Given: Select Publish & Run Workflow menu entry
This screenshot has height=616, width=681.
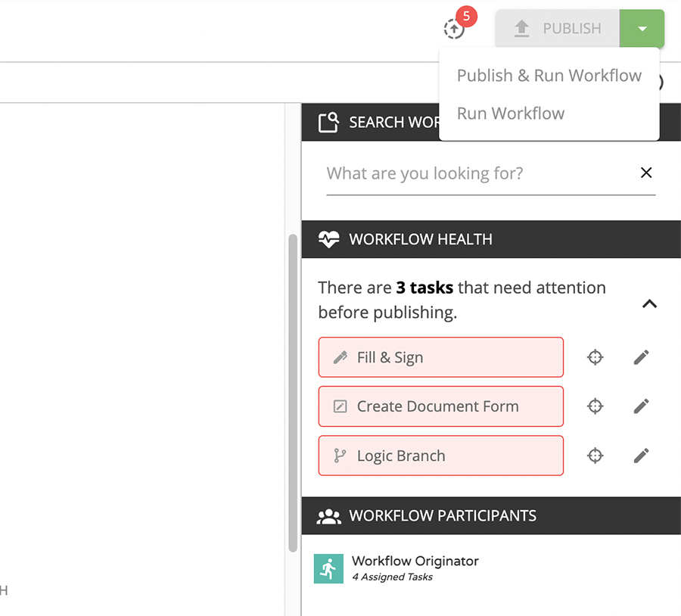Looking at the screenshot, I should coord(549,75).
